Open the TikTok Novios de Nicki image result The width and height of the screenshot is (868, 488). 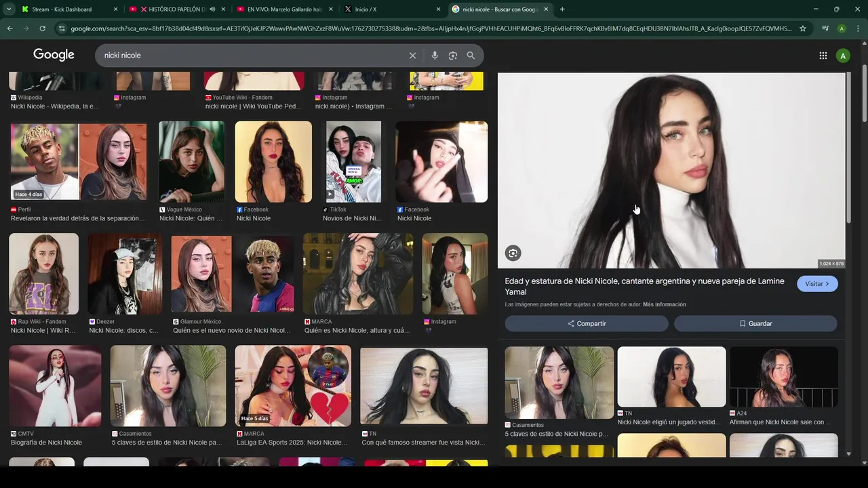[353, 162]
